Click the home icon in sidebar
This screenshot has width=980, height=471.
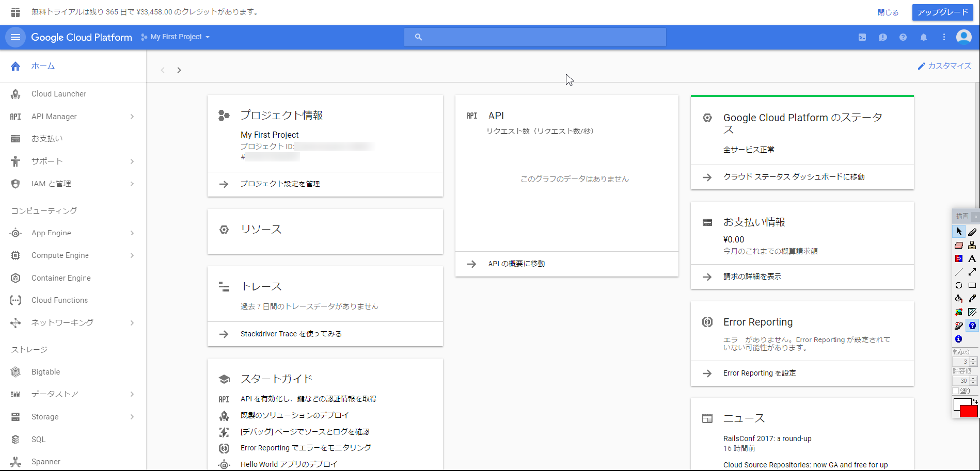(15, 66)
